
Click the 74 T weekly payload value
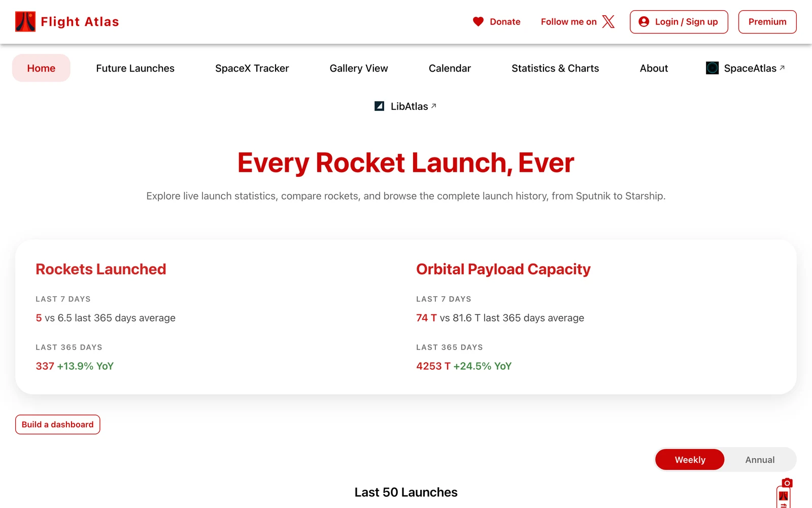pyautogui.click(x=426, y=318)
